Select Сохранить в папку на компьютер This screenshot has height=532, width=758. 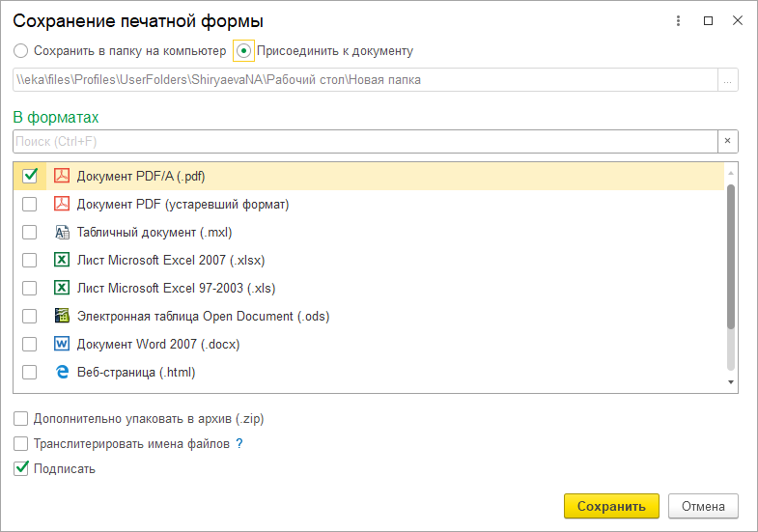pos(21,51)
